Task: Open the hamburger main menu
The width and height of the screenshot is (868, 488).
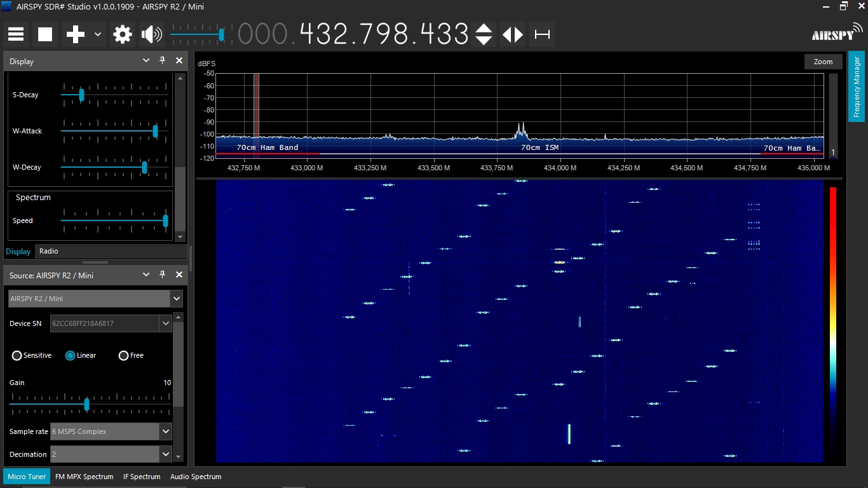Action: [16, 34]
